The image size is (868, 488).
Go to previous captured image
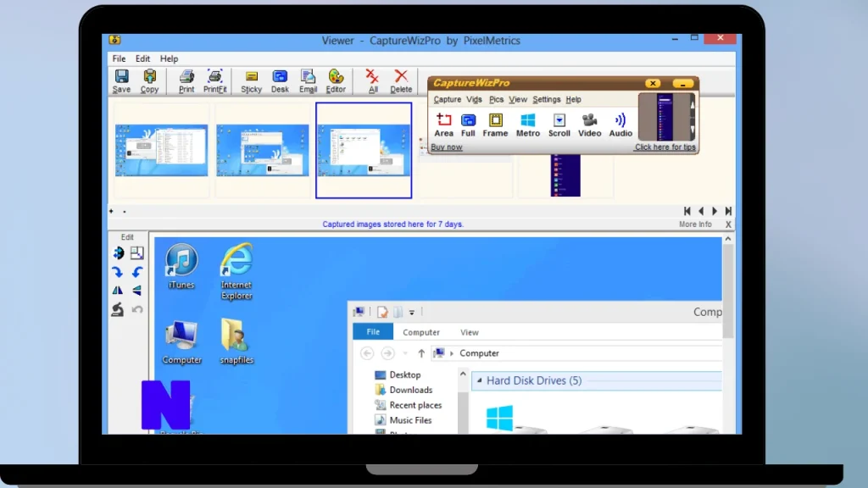pyautogui.click(x=701, y=211)
